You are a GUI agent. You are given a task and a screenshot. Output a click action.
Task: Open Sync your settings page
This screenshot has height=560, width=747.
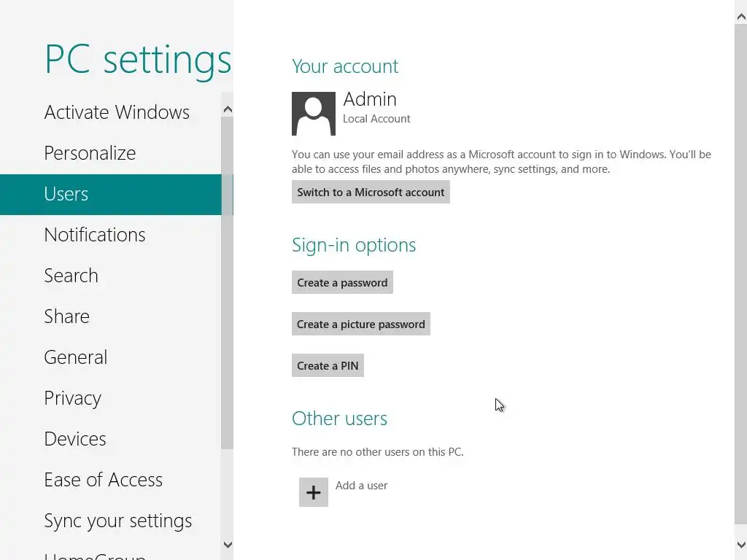point(117,521)
